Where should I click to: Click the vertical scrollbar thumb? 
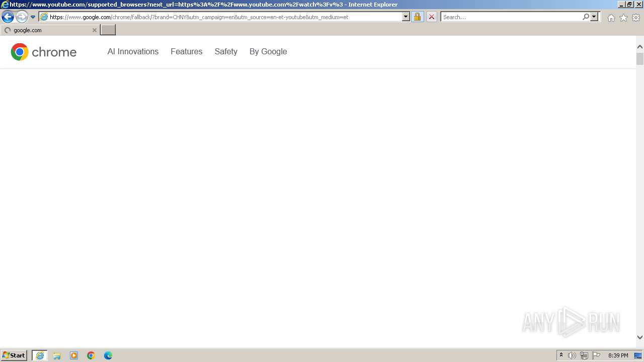point(640,58)
